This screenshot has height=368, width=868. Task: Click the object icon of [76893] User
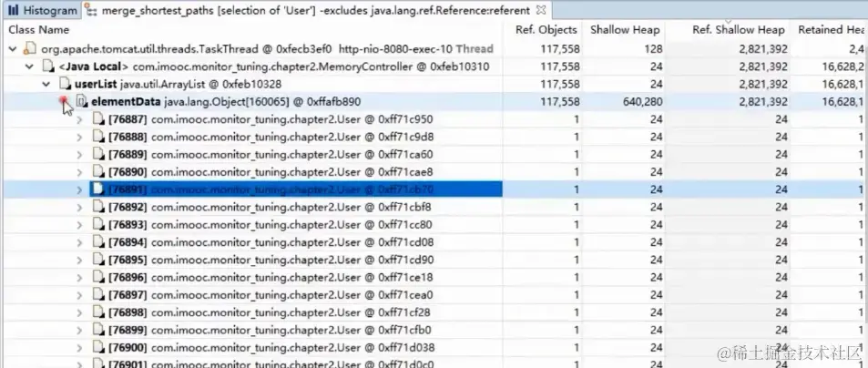[98, 225]
